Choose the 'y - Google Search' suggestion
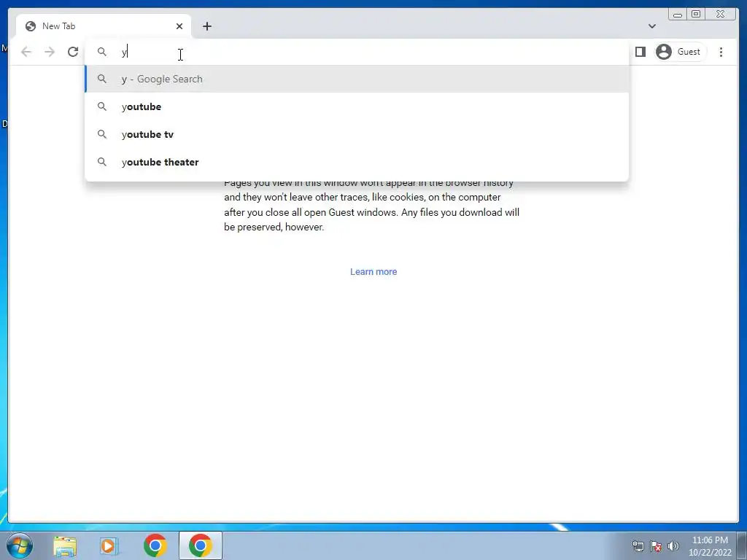The width and height of the screenshot is (747, 560). tap(356, 79)
